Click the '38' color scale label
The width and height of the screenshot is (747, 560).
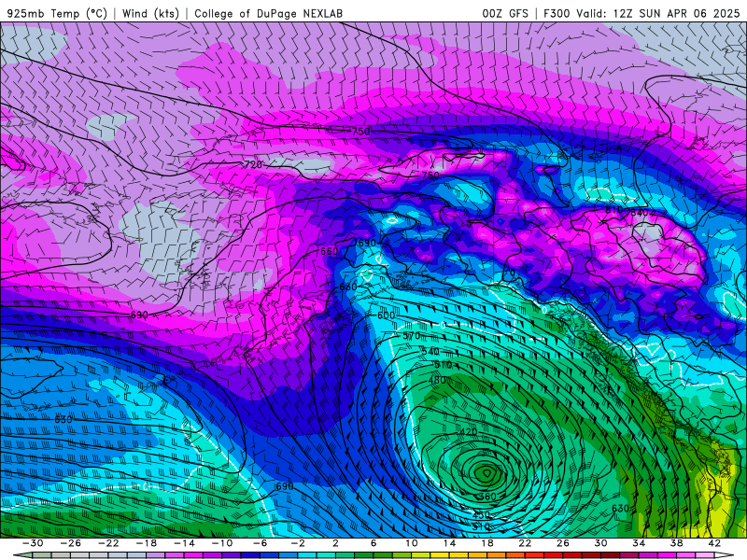676,543
